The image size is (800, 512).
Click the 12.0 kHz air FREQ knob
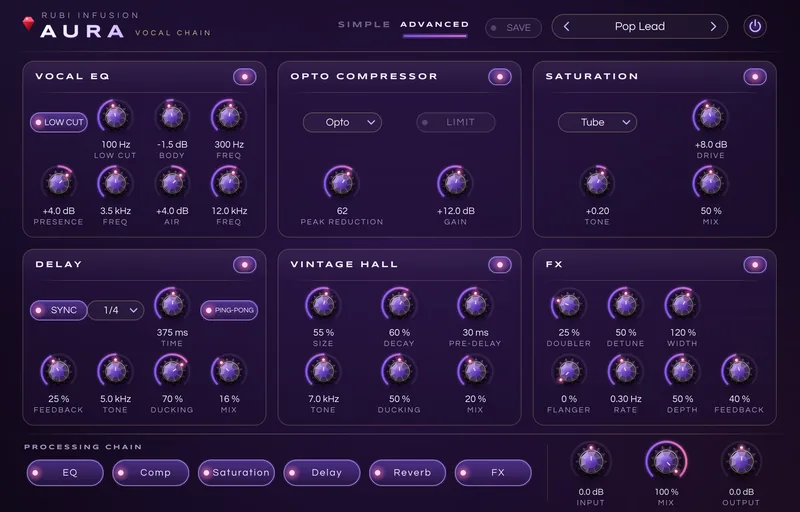pyautogui.click(x=229, y=183)
